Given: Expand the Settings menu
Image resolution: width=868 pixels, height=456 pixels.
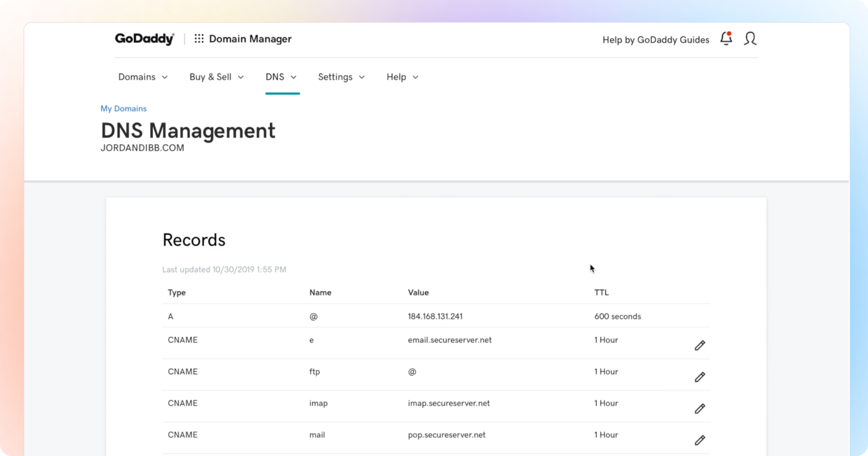Looking at the screenshot, I should click(x=341, y=77).
